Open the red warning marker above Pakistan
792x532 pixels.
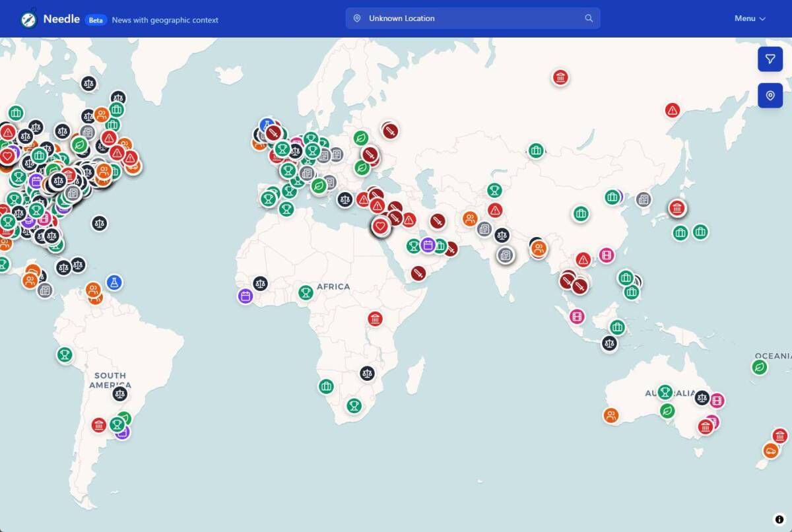tap(495, 211)
